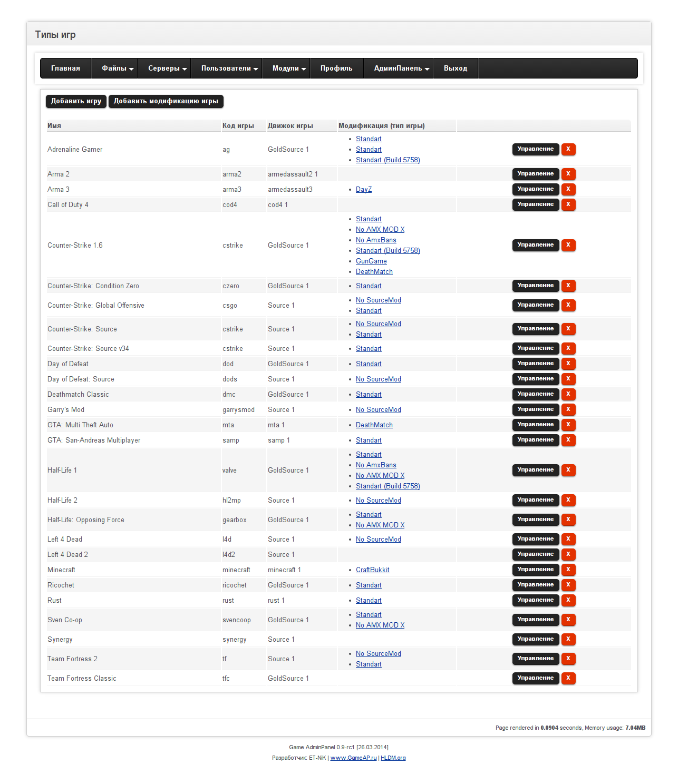Click the X for Half-Life: Opposing Force
Screen dimensions: 678x784
[568, 520]
